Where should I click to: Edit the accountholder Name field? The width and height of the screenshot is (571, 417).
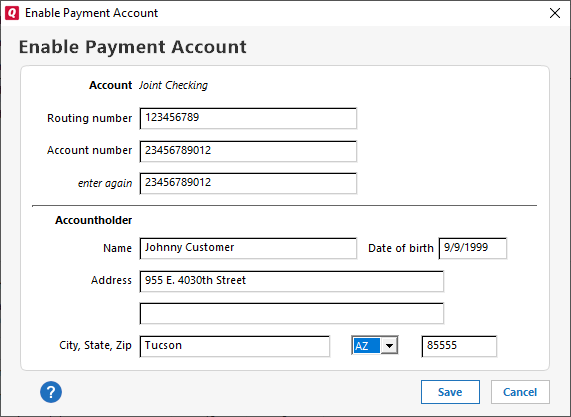248,248
